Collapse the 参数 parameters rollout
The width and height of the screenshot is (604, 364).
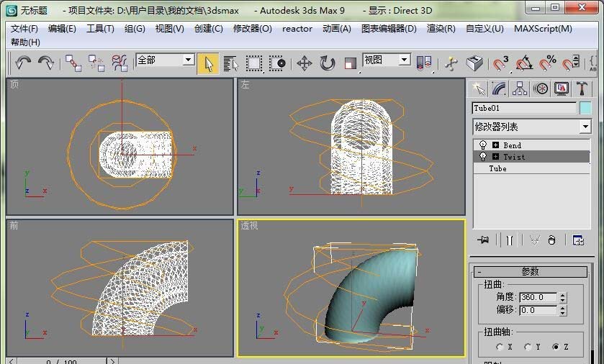(531, 272)
